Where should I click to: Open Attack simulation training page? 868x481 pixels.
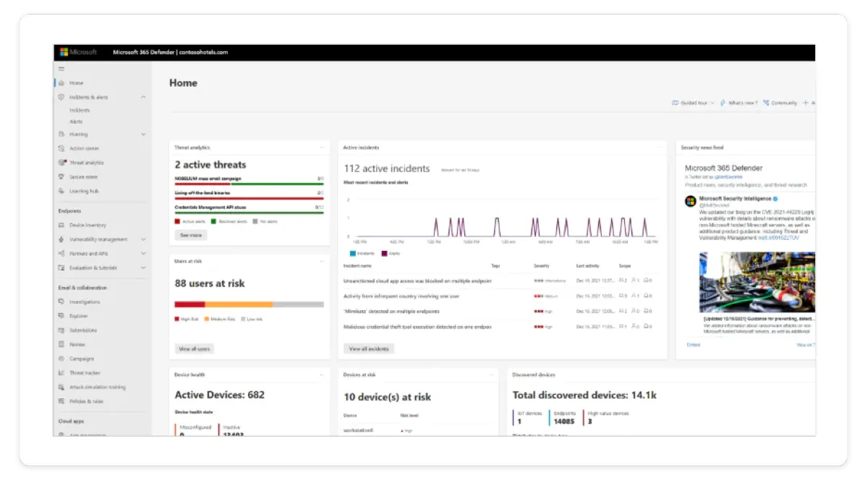point(98,387)
